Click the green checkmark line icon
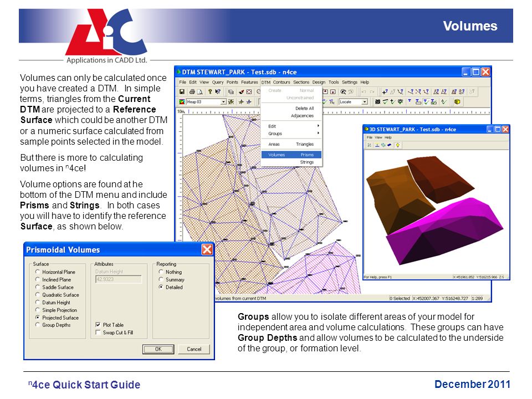The height and width of the screenshot is (399, 532). (x=386, y=102)
